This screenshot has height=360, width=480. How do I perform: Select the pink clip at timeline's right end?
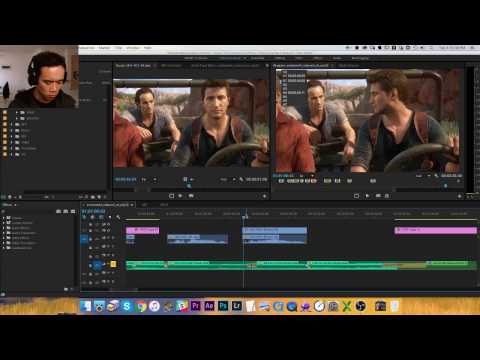[436, 230]
